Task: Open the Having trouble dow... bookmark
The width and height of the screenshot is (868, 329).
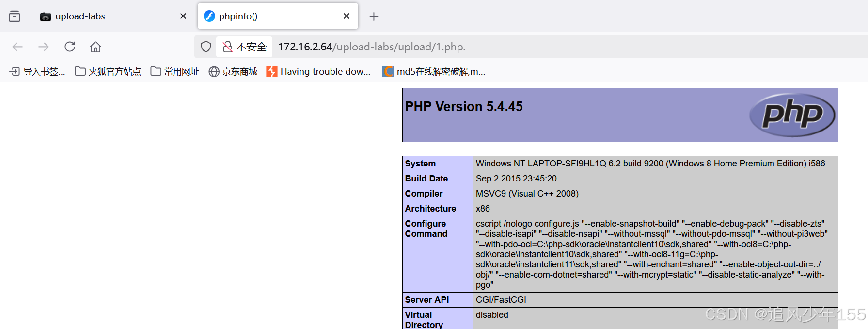Action: click(318, 71)
